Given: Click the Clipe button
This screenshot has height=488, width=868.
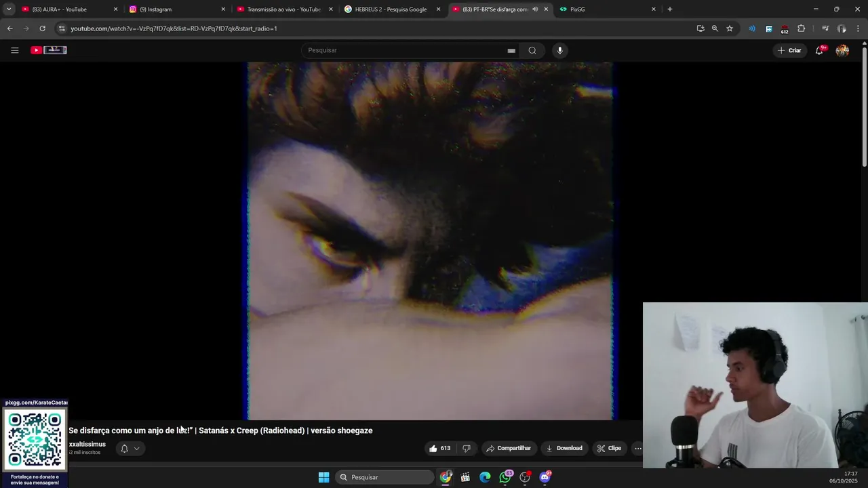Looking at the screenshot, I should pos(609,448).
